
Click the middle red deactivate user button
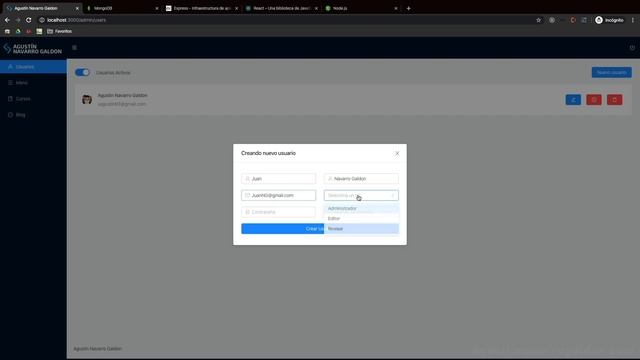(x=594, y=100)
